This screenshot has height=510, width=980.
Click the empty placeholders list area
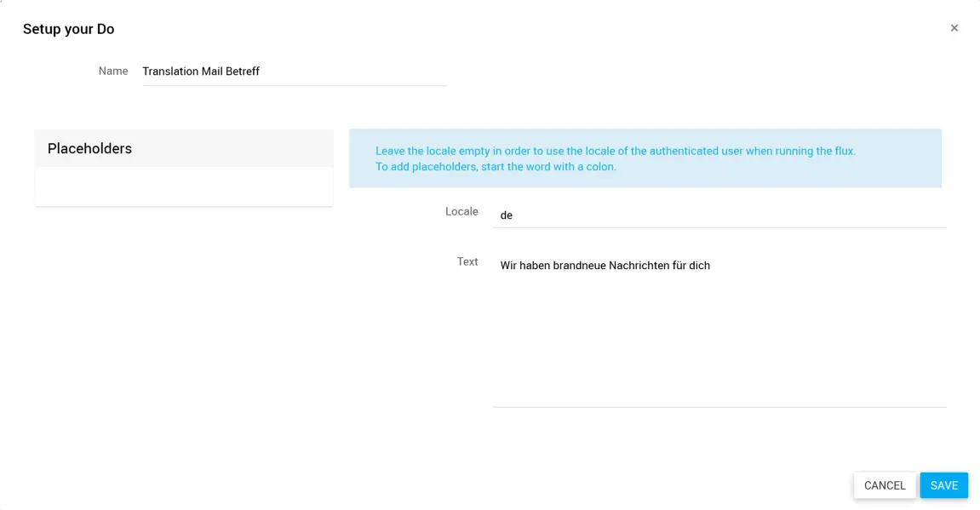[184, 186]
